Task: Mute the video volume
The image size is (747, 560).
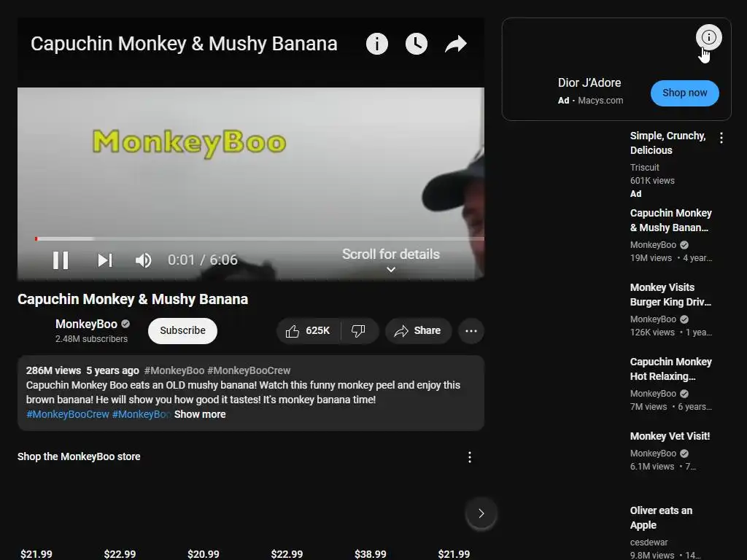Action: 143,260
